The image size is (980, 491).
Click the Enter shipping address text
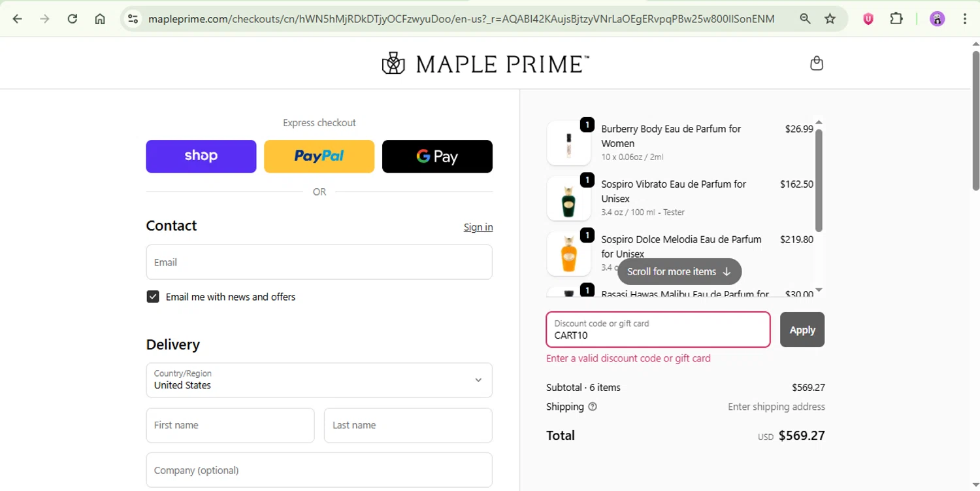coord(776,407)
